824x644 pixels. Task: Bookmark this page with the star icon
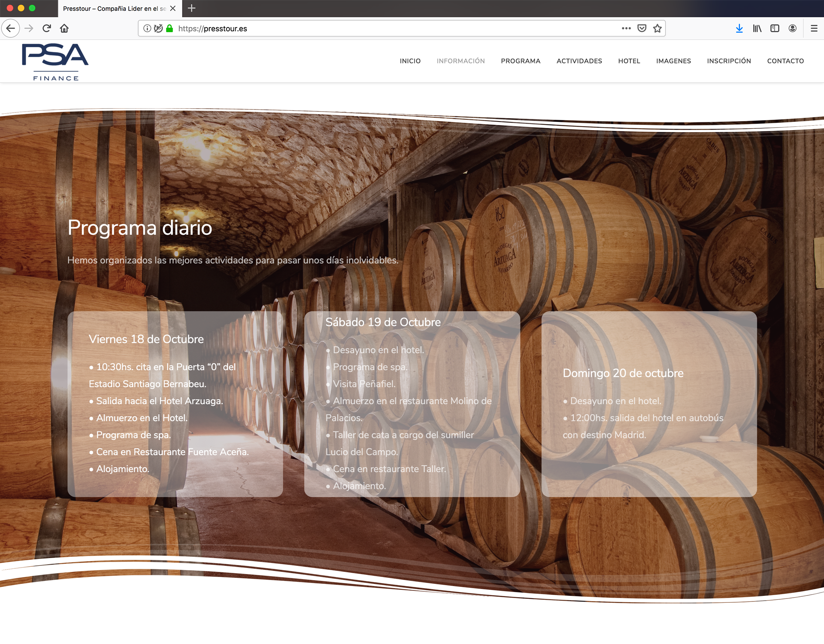coord(657,28)
